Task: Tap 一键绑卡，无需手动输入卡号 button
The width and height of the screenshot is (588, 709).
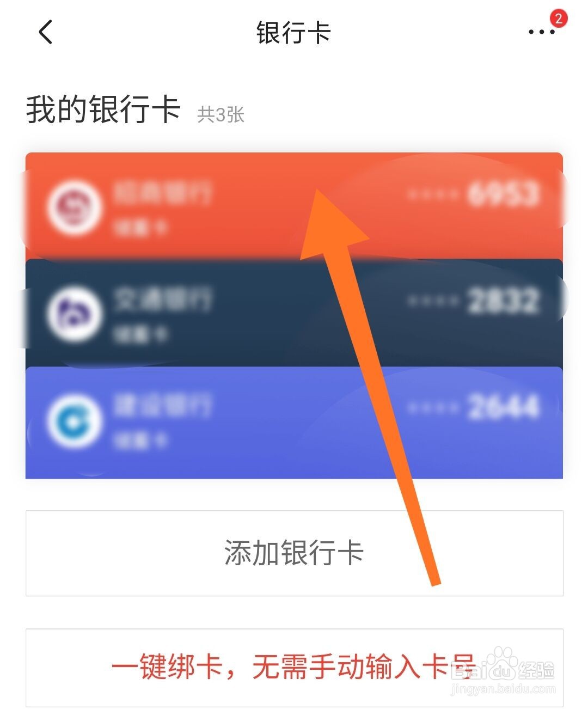Action: 294,668
